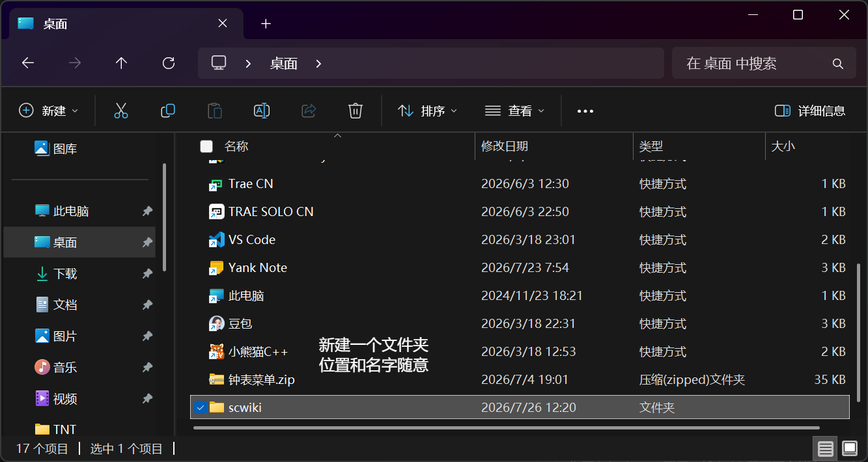This screenshot has width=868, height=462.
Task: Open the 排序 sort dropdown
Action: (x=427, y=111)
